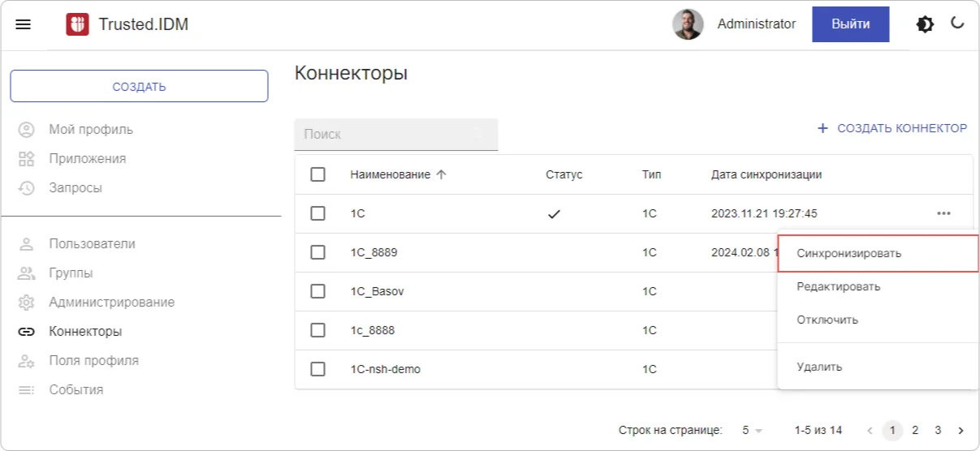This screenshot has height=451, width=980.
Task: Sort by the Наименование column arrow
Action: 442,174
